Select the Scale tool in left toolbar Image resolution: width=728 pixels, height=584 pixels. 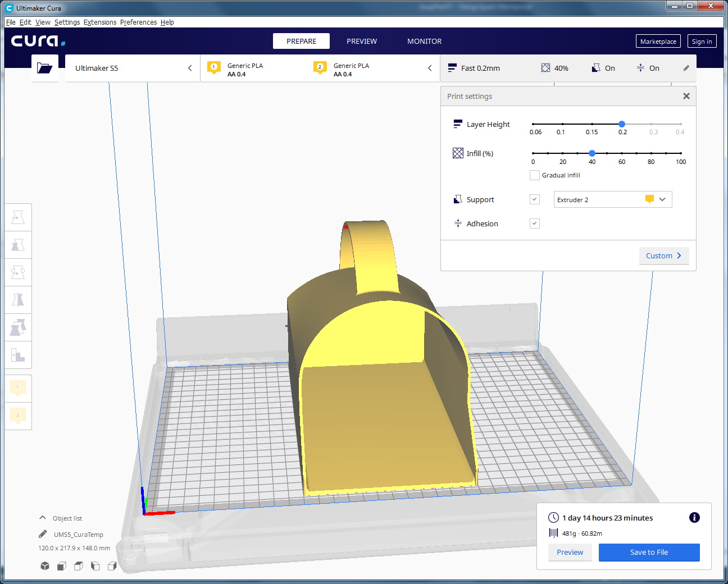(18, 245)
